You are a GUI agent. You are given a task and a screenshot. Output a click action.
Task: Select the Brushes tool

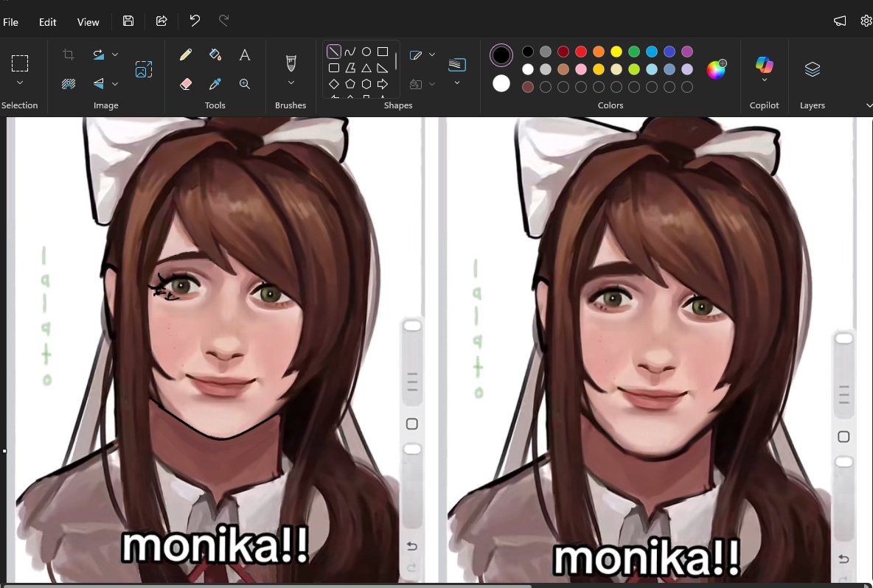[x=291, y=63]
